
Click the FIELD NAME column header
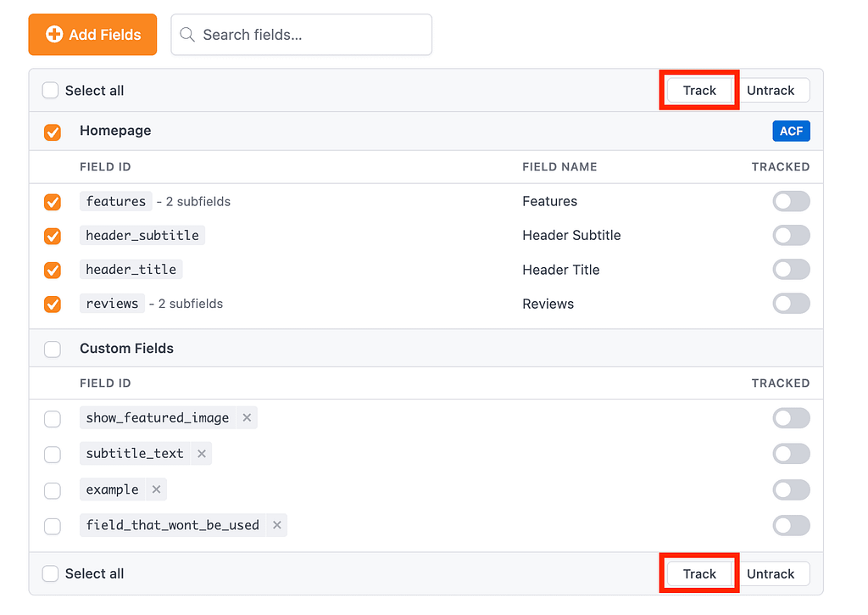[559, 167]
